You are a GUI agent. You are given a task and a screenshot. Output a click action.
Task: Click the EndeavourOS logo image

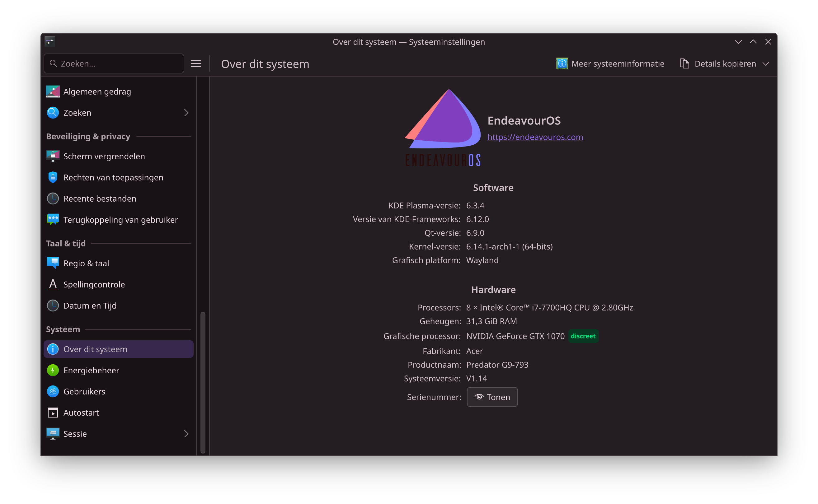click(x=443, y=127)
